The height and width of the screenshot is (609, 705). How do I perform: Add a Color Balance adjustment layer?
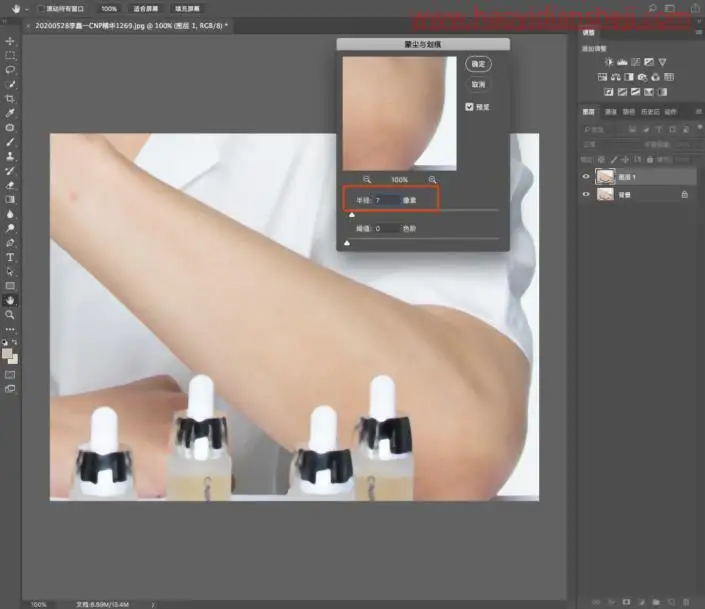click(x=616, y=77)
